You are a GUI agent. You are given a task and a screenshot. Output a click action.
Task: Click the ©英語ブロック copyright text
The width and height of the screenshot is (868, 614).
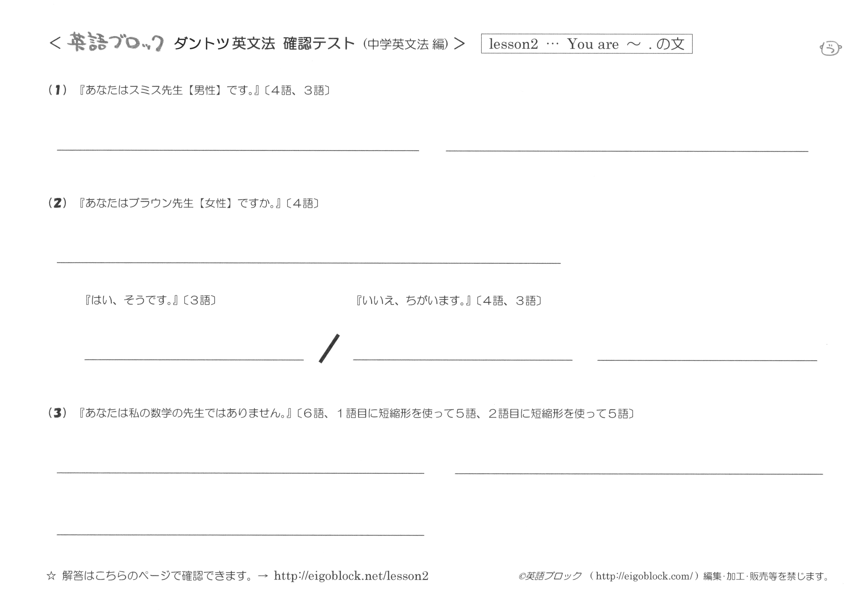(550, 576)
